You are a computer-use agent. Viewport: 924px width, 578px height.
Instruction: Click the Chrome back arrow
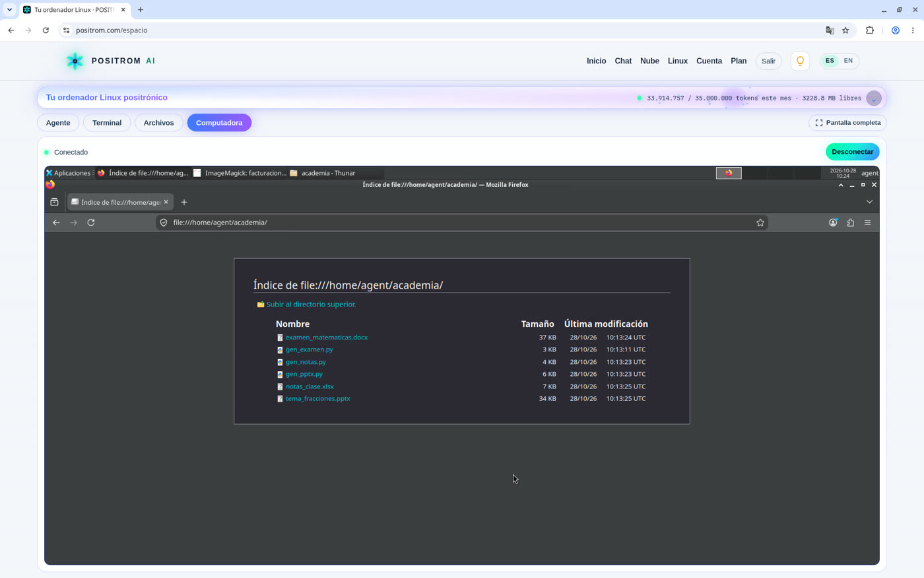click(11, 30)
